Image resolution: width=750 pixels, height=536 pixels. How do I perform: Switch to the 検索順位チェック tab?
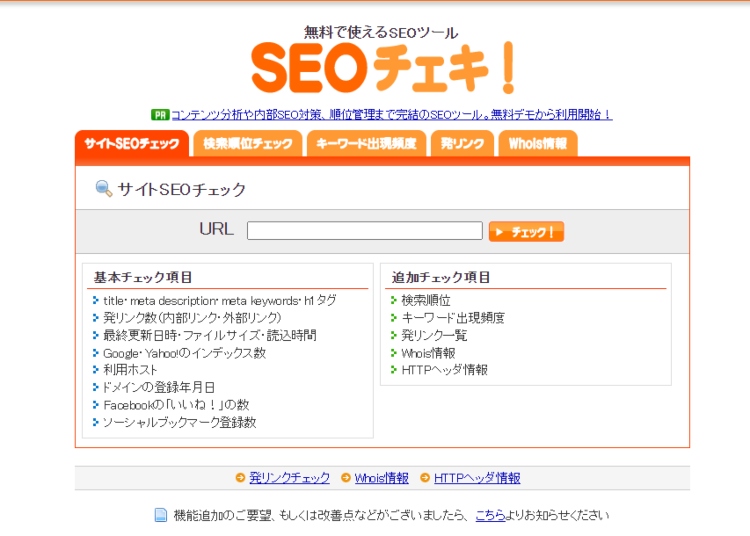[x=247, y=143]
